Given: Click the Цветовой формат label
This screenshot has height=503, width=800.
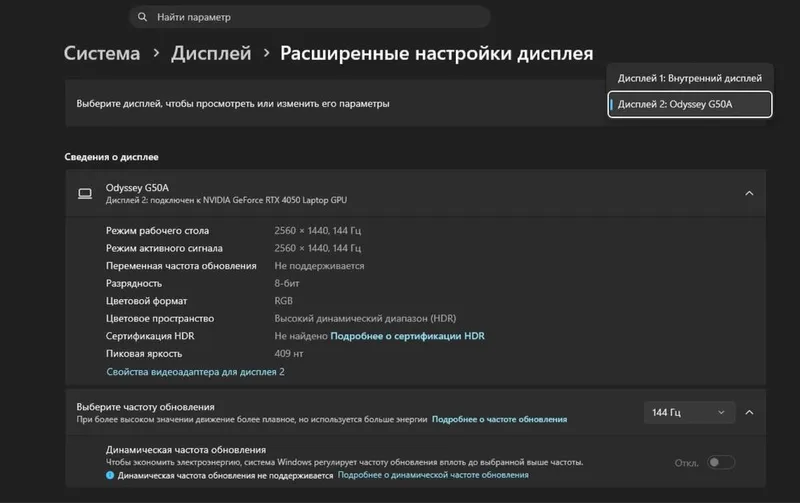Looking at the screenshot, I should [x=146, y=301].
